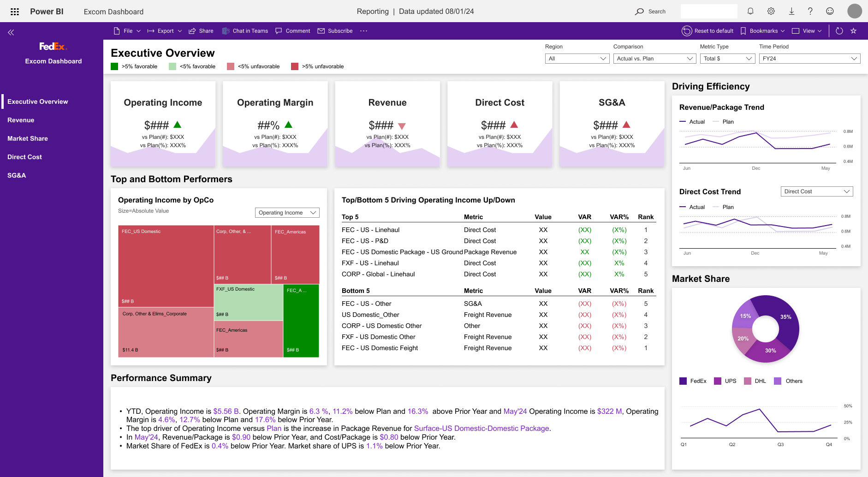Viewport: 868px width, 477px height.
Task: Click the SG&A red triangle indicator
Action: [x=626, y=125]
